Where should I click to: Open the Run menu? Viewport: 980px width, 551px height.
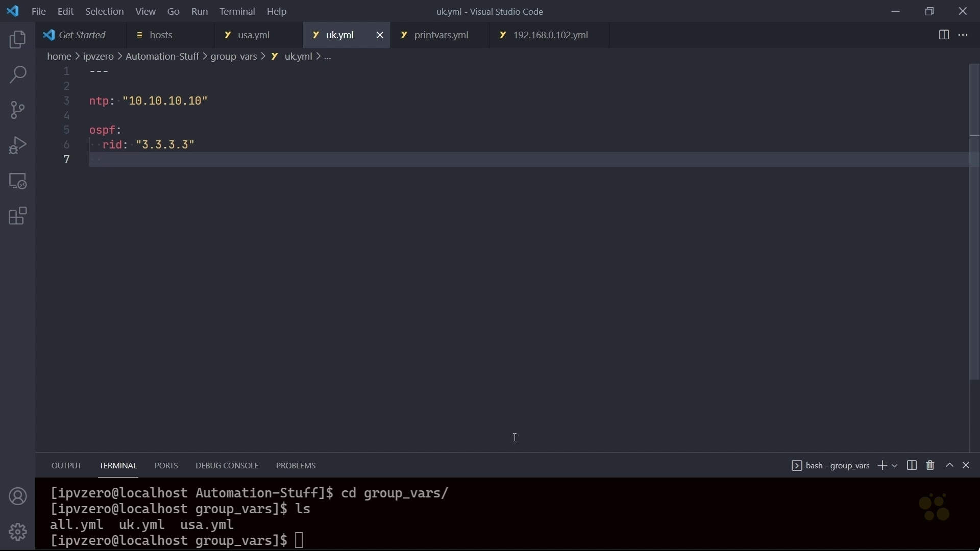click(200, 11)
